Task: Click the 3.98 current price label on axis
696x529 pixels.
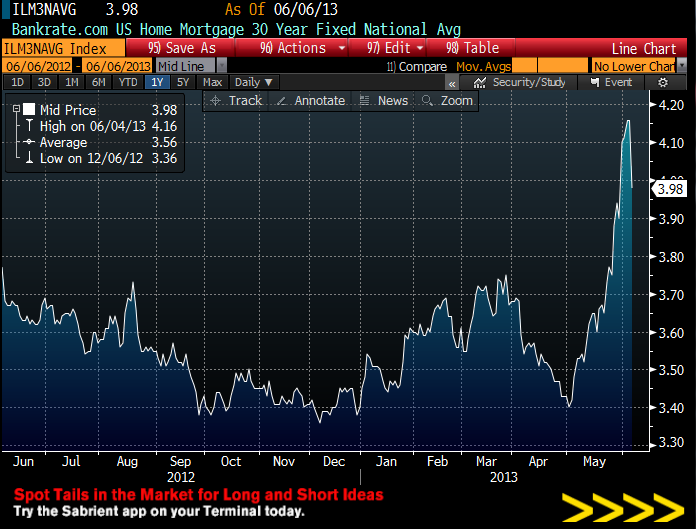Action: pyautogui.click(x=669, y=189)
